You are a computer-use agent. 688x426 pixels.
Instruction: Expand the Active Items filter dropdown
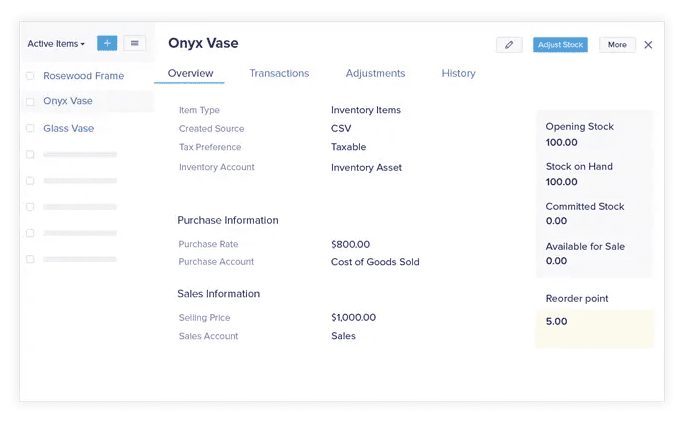click(56, 44)
